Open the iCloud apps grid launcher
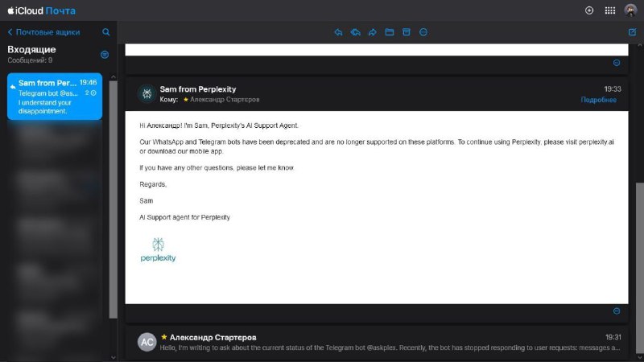 click(610, 10)
